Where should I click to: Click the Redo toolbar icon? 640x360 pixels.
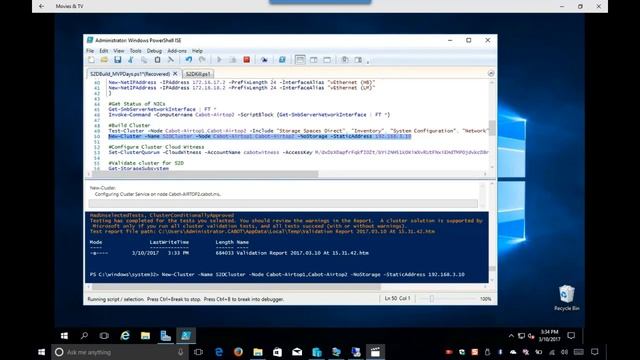click(202, 60)
